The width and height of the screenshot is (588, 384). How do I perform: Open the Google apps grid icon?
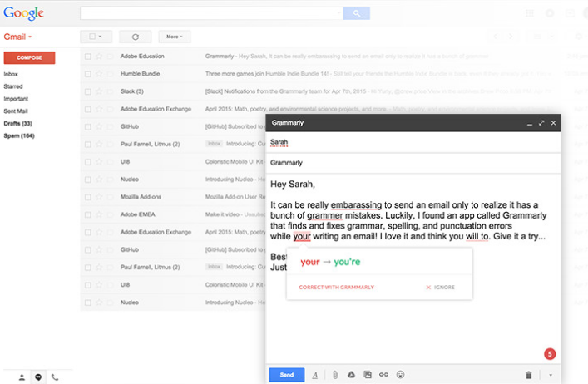tap(530, 13)
